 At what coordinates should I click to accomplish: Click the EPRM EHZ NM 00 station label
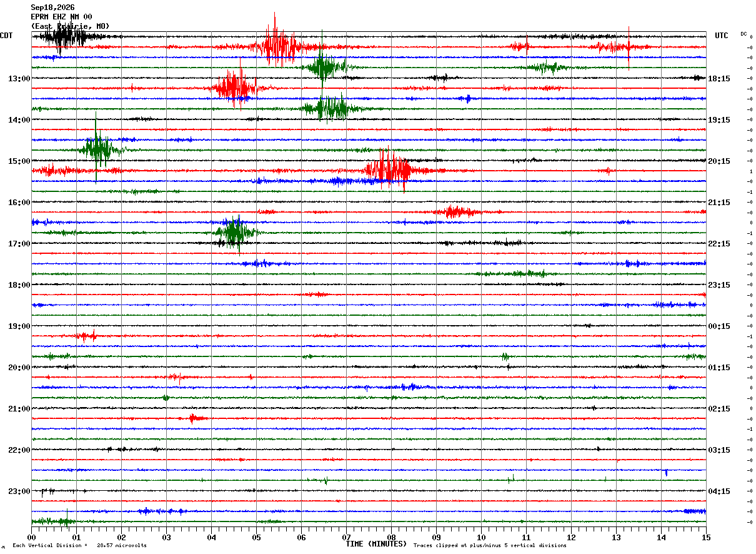tap(61, 17)
